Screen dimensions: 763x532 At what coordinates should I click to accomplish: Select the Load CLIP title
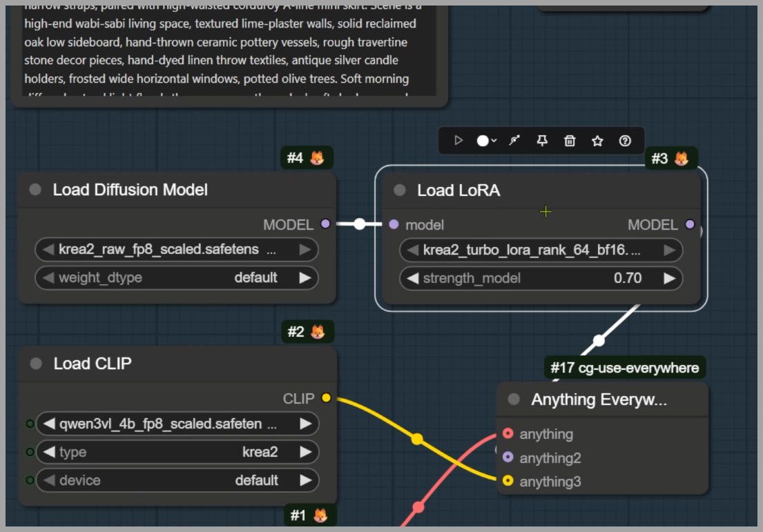[93, 364]
